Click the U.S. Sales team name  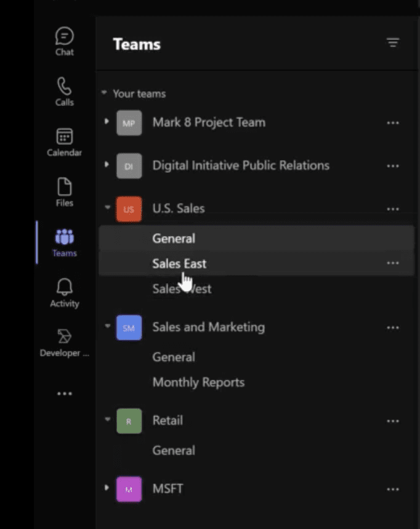[x=179, y=209]
